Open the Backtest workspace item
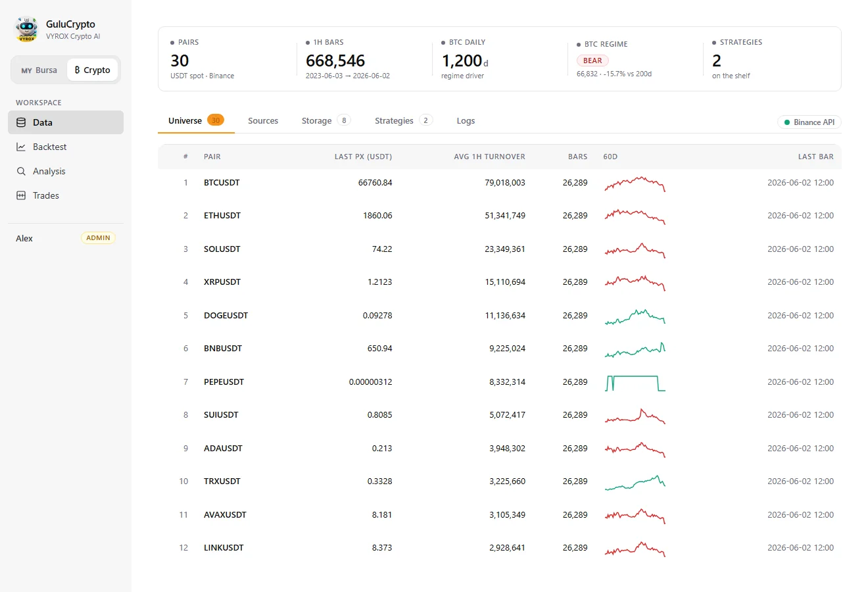The width and height of the screenshot is (868, 592). pyautogui.click(x=66, y=147)
